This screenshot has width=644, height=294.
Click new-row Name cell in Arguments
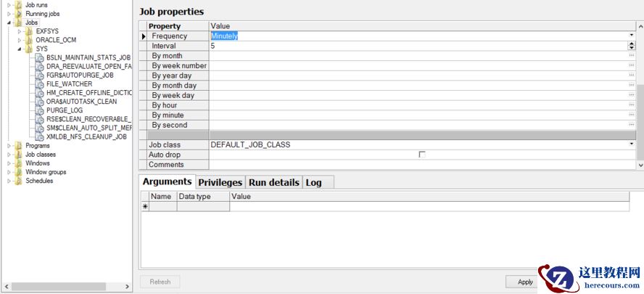[x=163, y=207]
